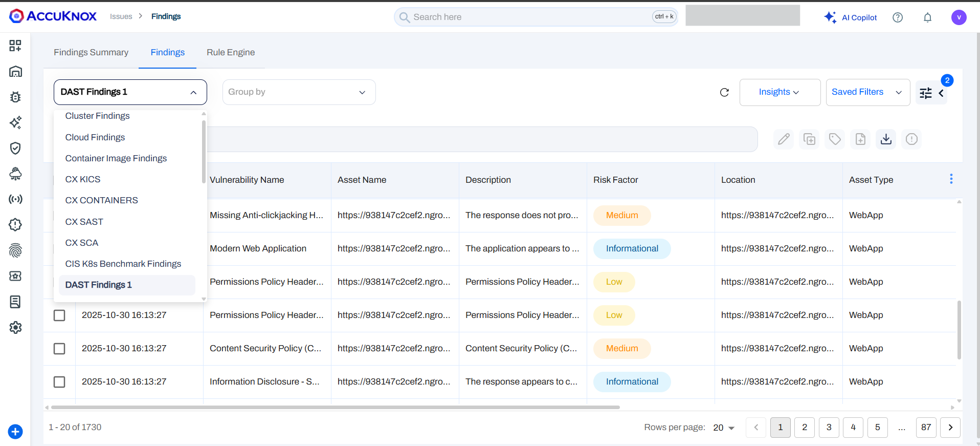Sort by Risk Factor column header
Screen dimensions: 980x446
click(615, 180)
